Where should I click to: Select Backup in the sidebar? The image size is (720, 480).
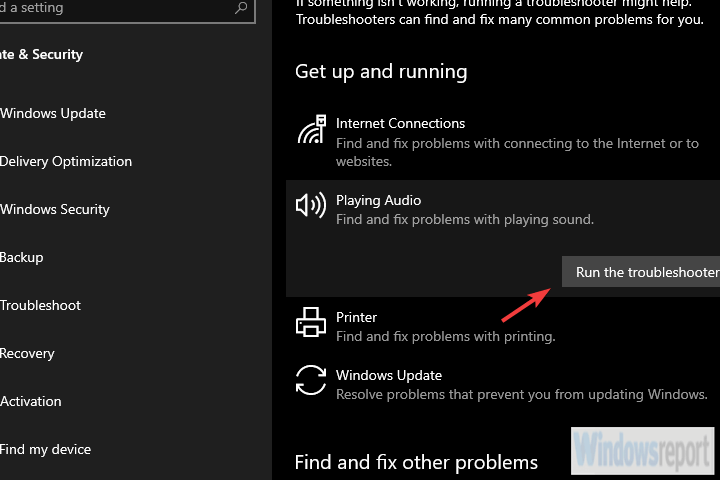click(22, 257)
